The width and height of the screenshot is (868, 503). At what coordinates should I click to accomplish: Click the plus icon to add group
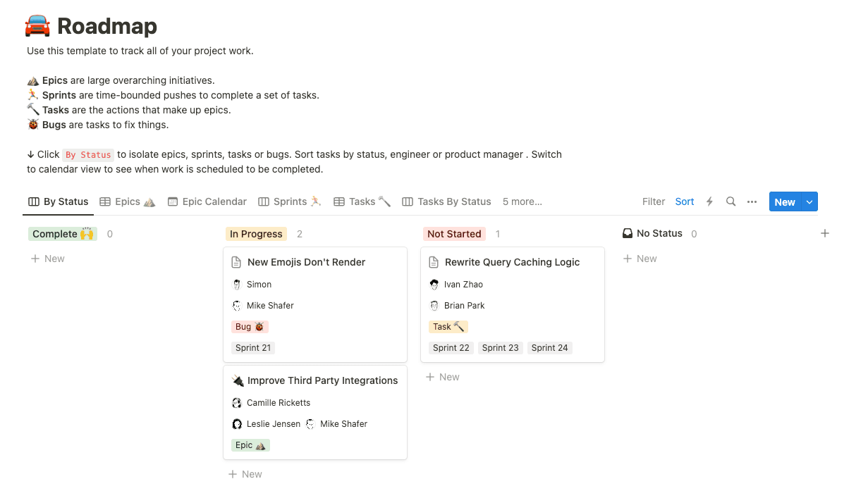(825, 233)
